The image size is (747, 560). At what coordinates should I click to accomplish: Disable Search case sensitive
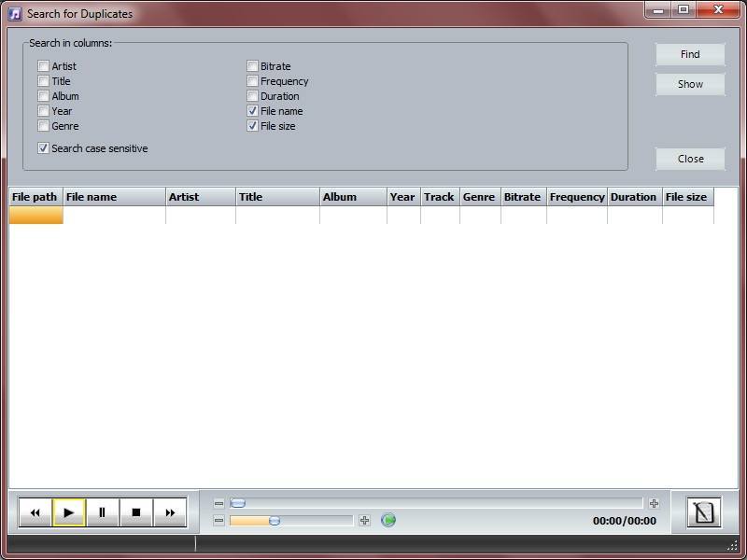pyautogui.click(x=43, y=148)
